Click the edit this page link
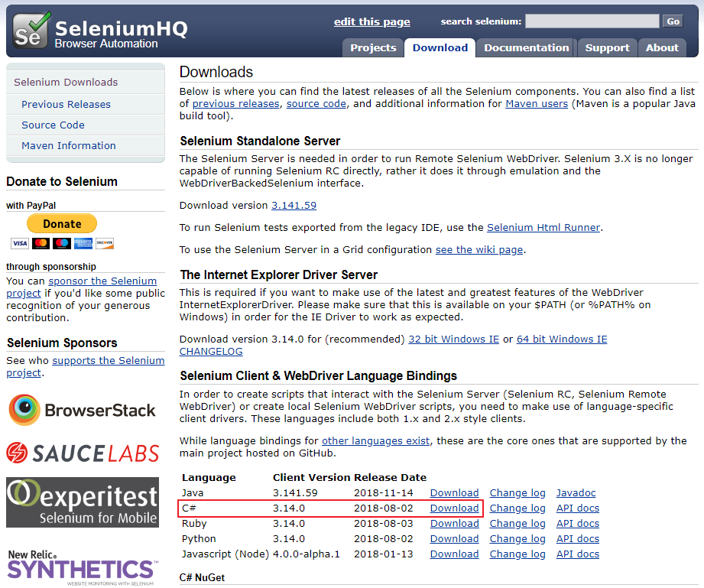 371,21
